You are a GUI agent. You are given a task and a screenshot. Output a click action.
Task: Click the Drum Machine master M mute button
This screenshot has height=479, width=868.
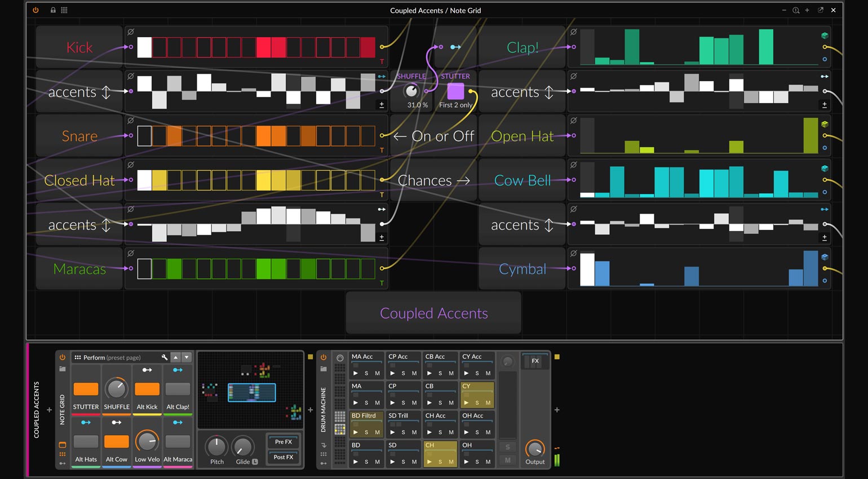(x=507, y=460)
